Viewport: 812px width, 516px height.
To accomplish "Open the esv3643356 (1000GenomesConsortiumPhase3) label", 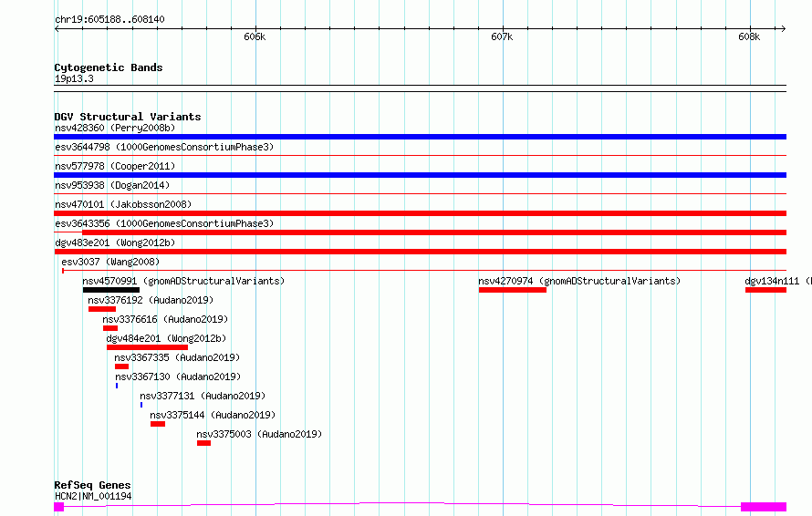I will click(x=164, y=223).
